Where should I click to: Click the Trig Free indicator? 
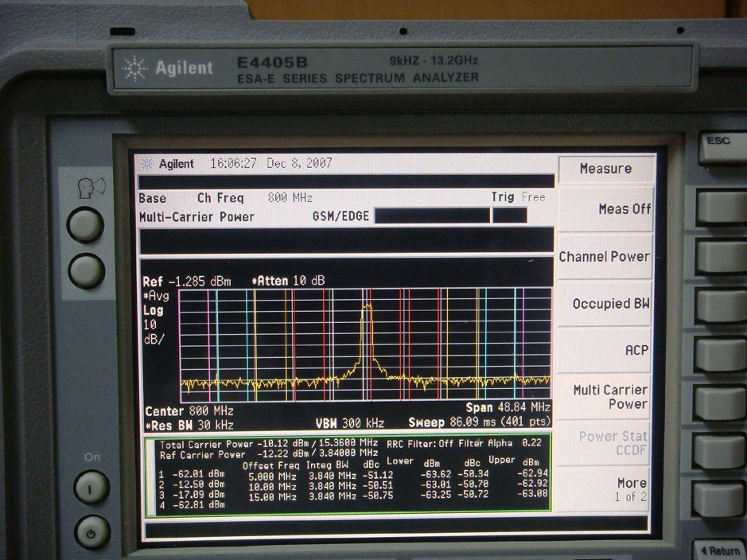pos(519,197)
